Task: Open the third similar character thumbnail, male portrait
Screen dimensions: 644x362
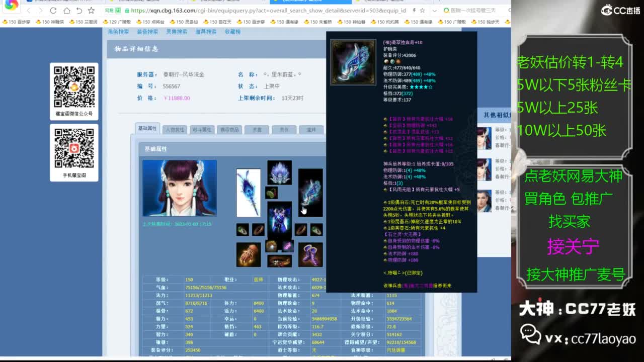Action: pyautogui.click(x=484, y=201)
